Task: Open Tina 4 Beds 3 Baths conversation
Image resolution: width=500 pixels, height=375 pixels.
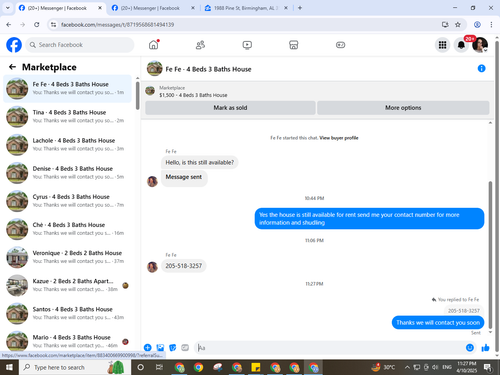Action: 67,116
